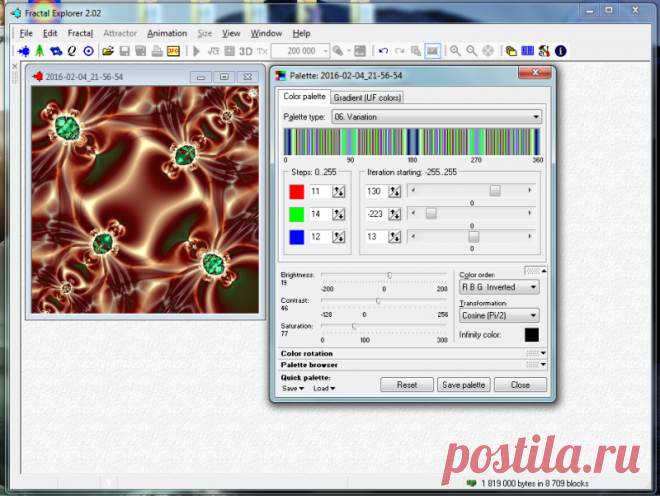Click the black Infinity color swatch

[x=531, y=335]
